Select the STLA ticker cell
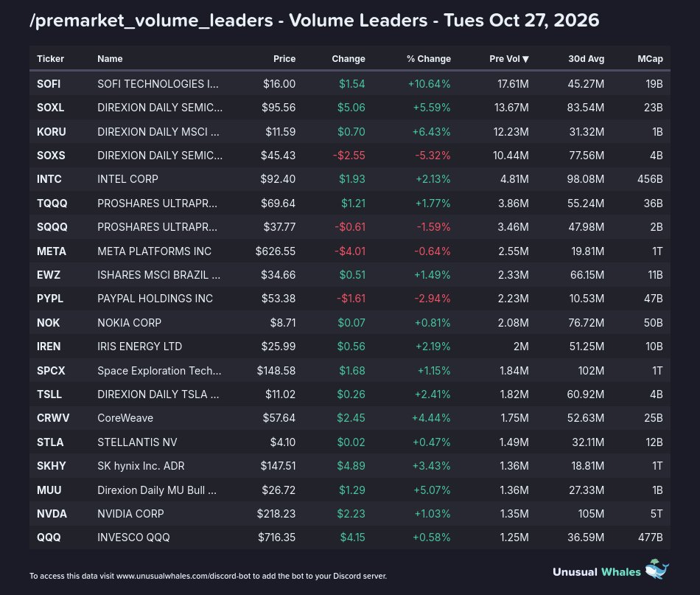The width and height of the screenshot is (700, 595). pos(50,442)
